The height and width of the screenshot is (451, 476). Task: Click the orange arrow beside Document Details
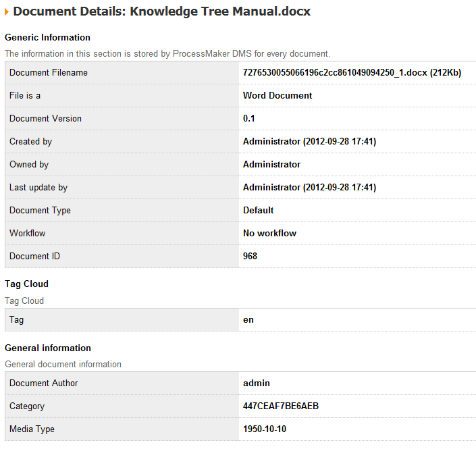pos(7,11)
